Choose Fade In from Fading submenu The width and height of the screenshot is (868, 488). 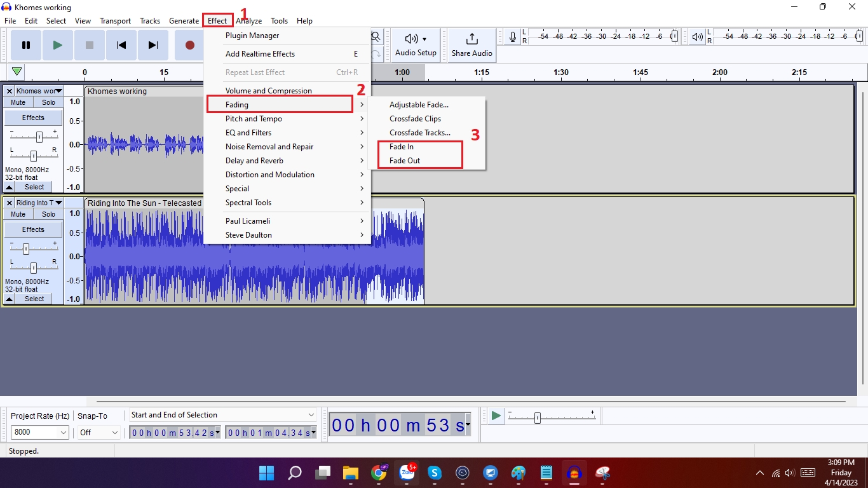pyautogui.click(x=402, y=147)
